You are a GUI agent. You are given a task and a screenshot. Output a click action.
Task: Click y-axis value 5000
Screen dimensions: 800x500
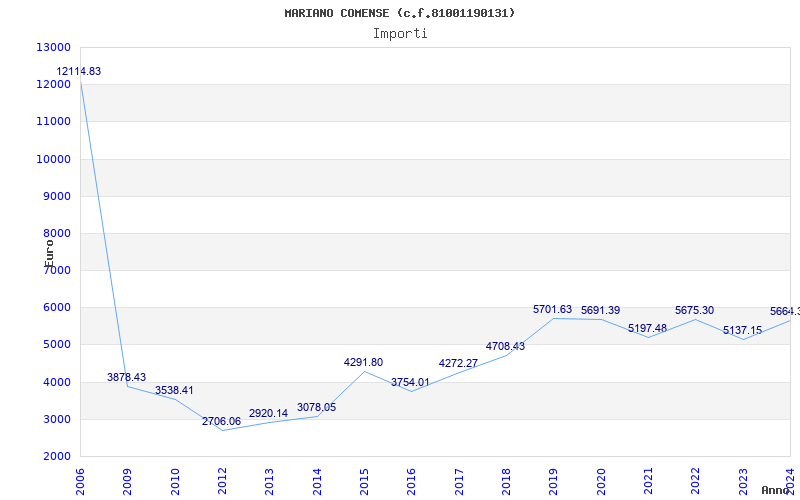(x=56, y=345)
